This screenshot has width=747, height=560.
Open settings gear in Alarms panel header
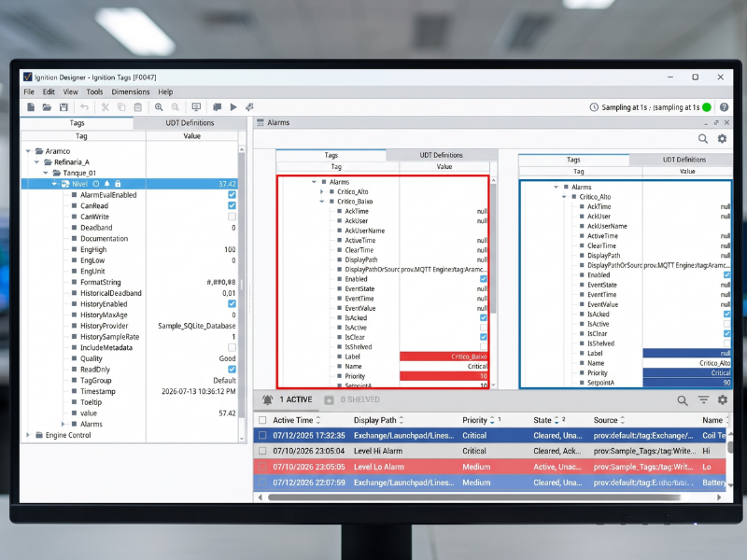click(x=722, y=138)
